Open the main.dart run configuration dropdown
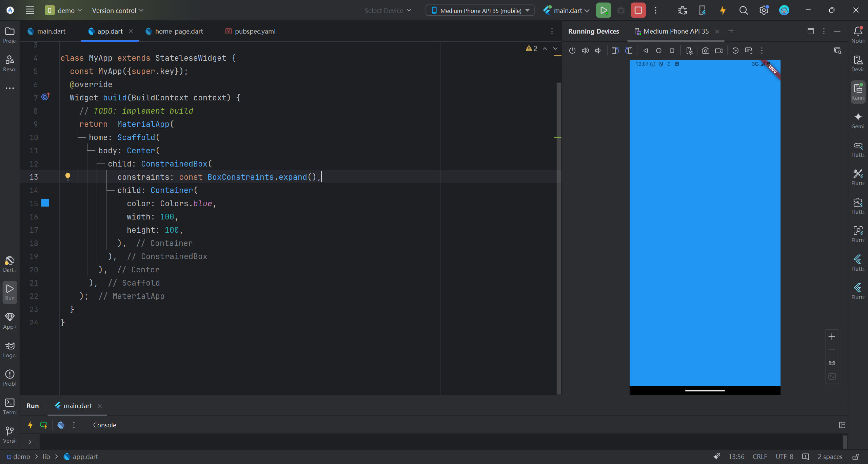868x464 pixels. click(567, 11)
